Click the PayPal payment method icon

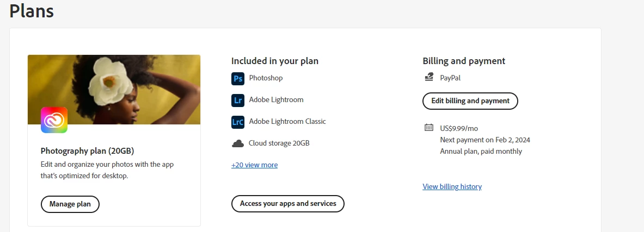pos(429,77)
